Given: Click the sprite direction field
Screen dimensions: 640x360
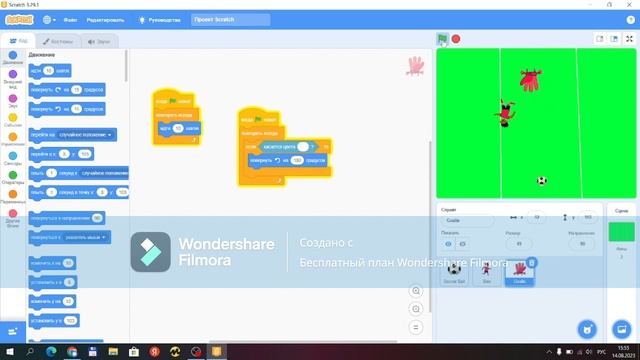Looking at the screenshot, I should click(x=582, y=244).
